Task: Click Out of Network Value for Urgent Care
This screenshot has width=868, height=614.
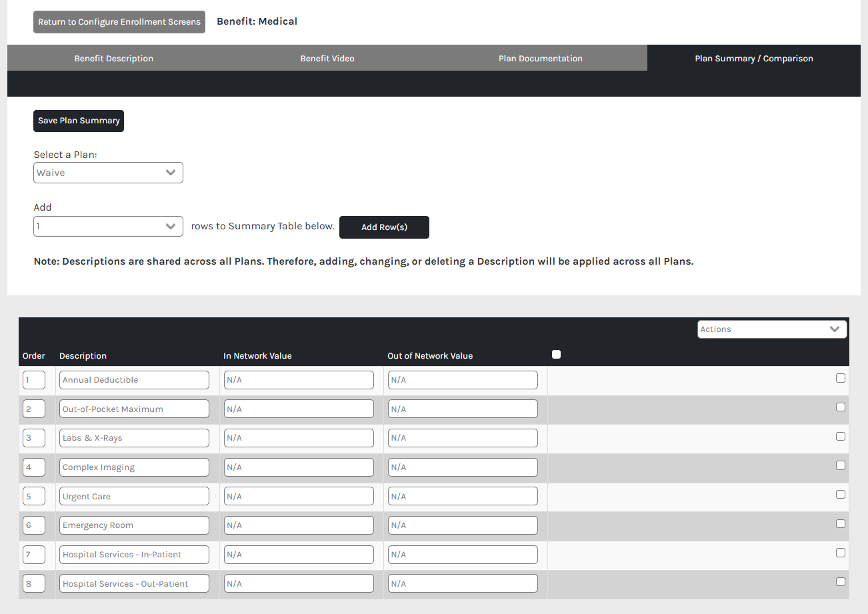Action: click(463, 496)
